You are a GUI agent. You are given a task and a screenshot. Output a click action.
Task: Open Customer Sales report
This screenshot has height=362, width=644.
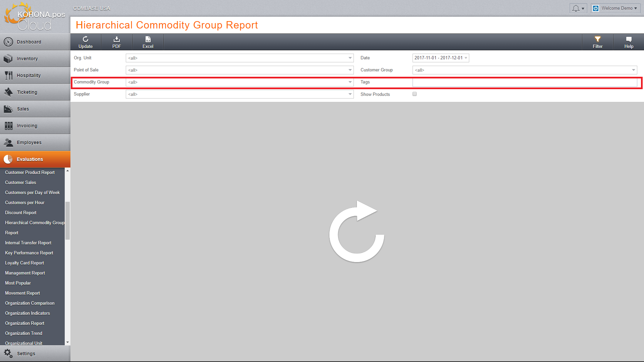(x=20, y=182)
